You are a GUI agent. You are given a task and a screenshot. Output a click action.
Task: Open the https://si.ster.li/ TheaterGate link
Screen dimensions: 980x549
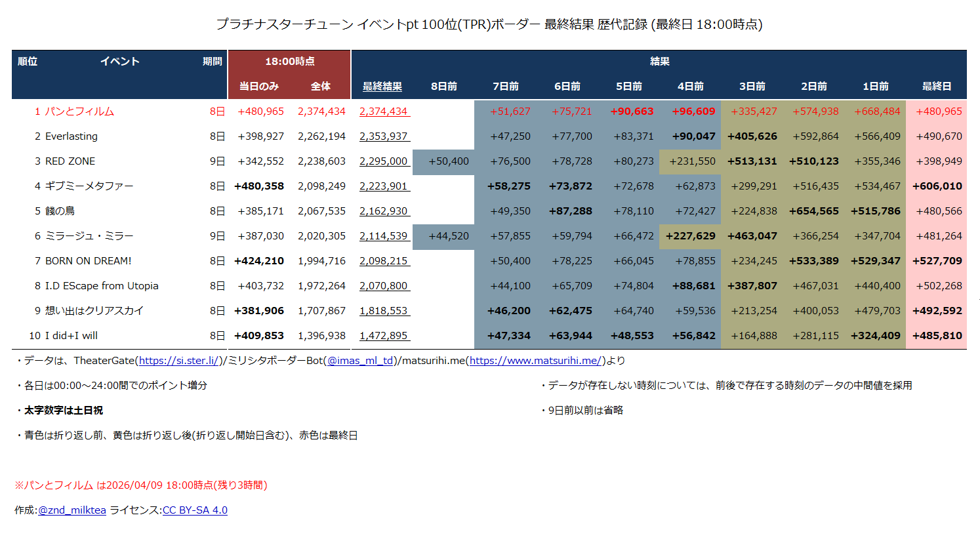pos(179,361)
